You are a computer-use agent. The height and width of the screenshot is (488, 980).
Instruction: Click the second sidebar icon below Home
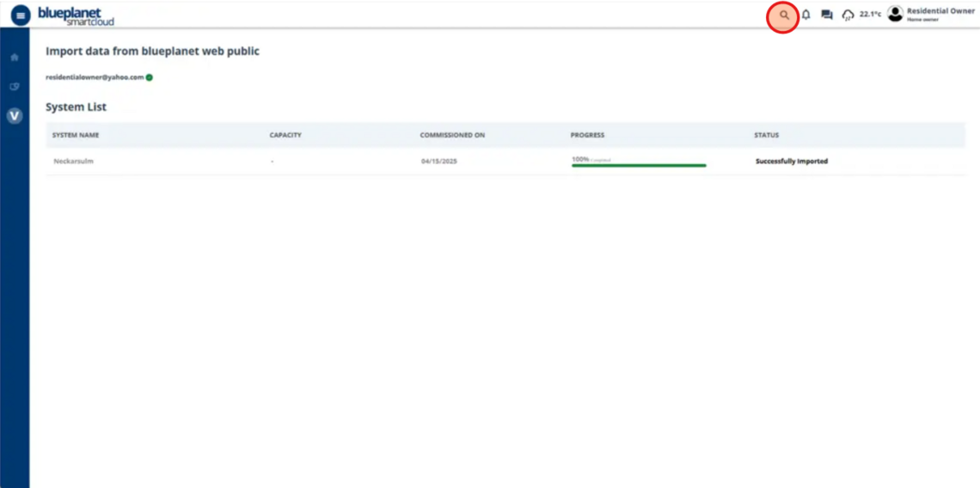(14, 87)
